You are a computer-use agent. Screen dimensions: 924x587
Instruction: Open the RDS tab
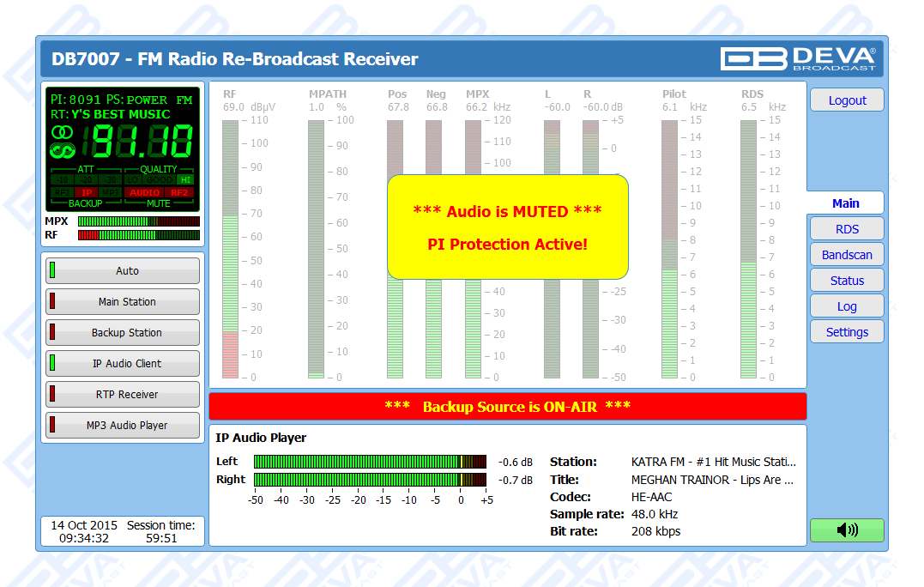pyautogui.click(x=847, y=229)
